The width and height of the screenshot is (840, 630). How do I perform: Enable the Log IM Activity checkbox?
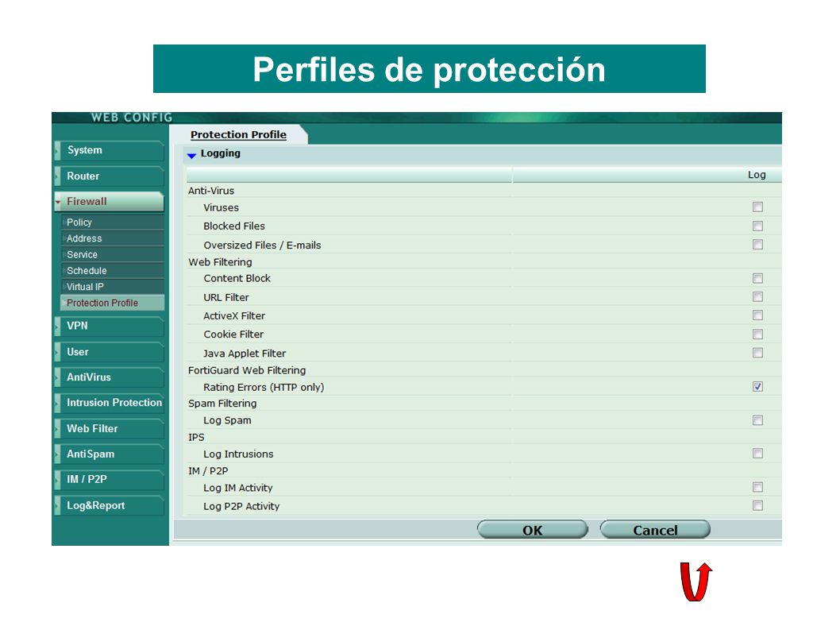[x=757, y=487]
